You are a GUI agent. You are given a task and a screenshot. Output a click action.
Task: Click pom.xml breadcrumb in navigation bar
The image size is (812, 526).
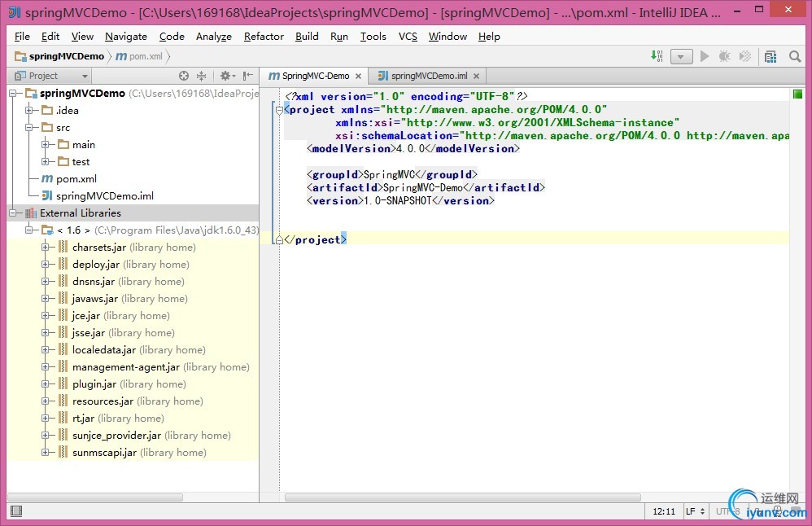[139, 56]
